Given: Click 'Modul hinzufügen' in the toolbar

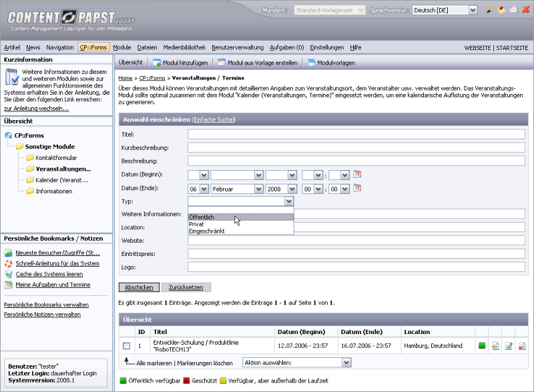Looking at the screenshot, I should [x=180, y=63].
